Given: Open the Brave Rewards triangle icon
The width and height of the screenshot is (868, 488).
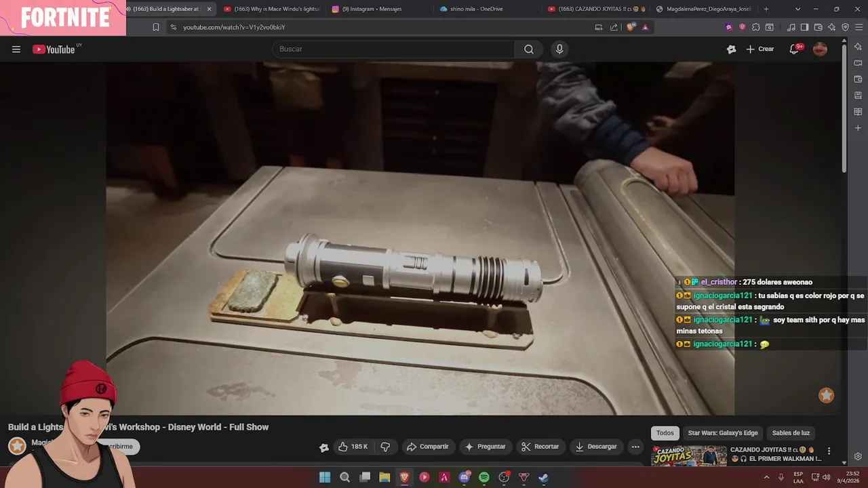Looking at the screenshot, I should pyautogui.click(x=645, y=27).
